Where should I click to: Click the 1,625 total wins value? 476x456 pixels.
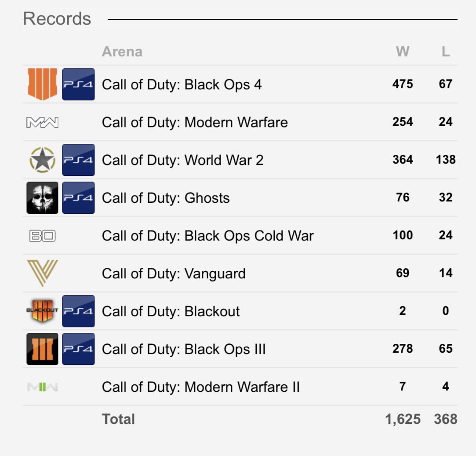click(403, 419)
